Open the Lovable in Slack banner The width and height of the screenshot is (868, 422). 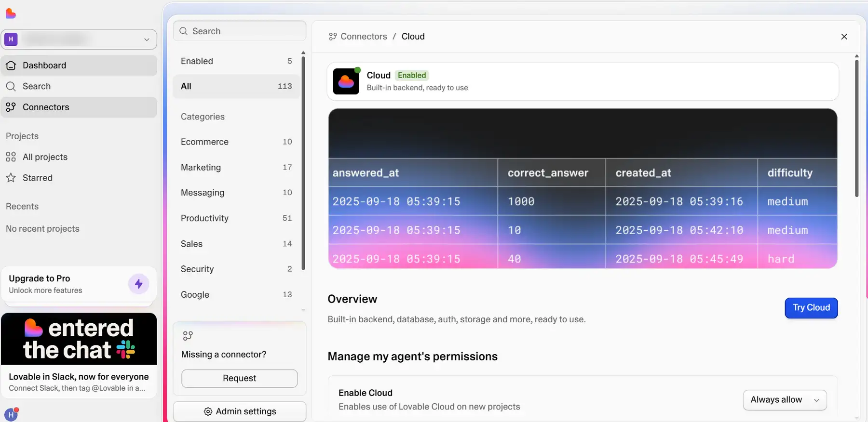79,356
